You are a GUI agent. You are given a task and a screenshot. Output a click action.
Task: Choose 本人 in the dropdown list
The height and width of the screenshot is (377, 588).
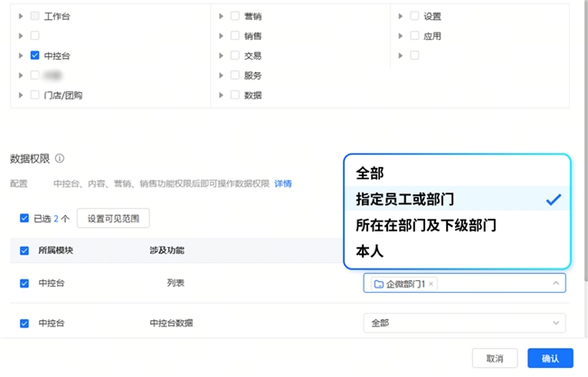[x=457, y=251]
